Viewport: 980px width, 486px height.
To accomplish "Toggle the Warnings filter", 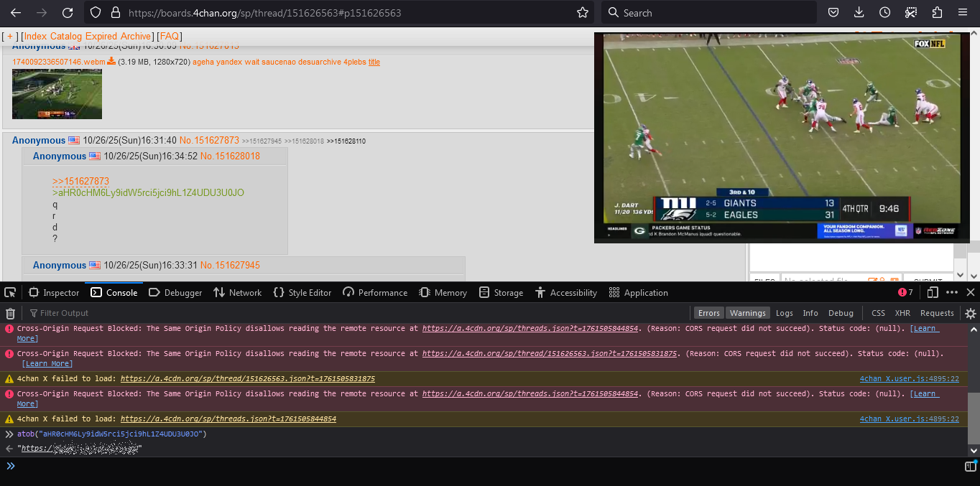I will 748,313.
